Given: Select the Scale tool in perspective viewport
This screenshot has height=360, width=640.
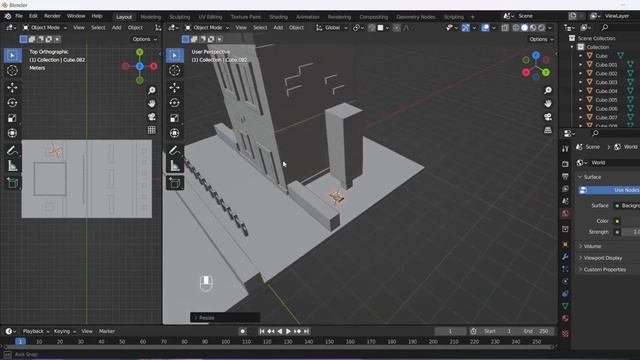Looking at the screenshot, I should [175, 118].
